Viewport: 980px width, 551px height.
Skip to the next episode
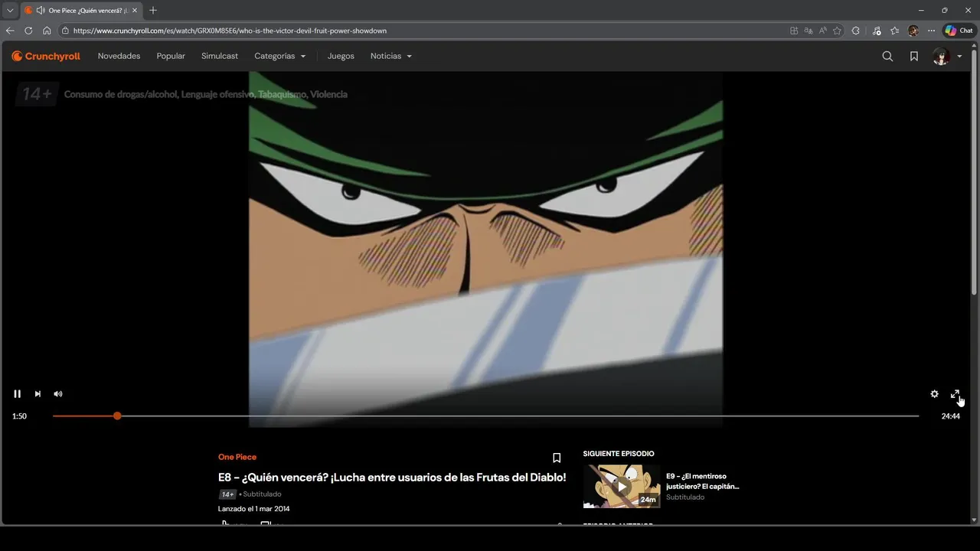click(x=38, y=394)
